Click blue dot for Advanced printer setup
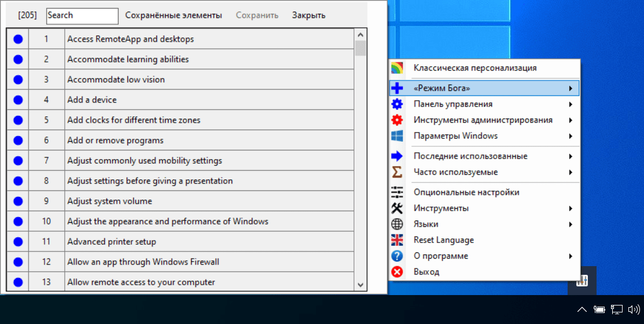644x324 pixels. click(18, 241)
